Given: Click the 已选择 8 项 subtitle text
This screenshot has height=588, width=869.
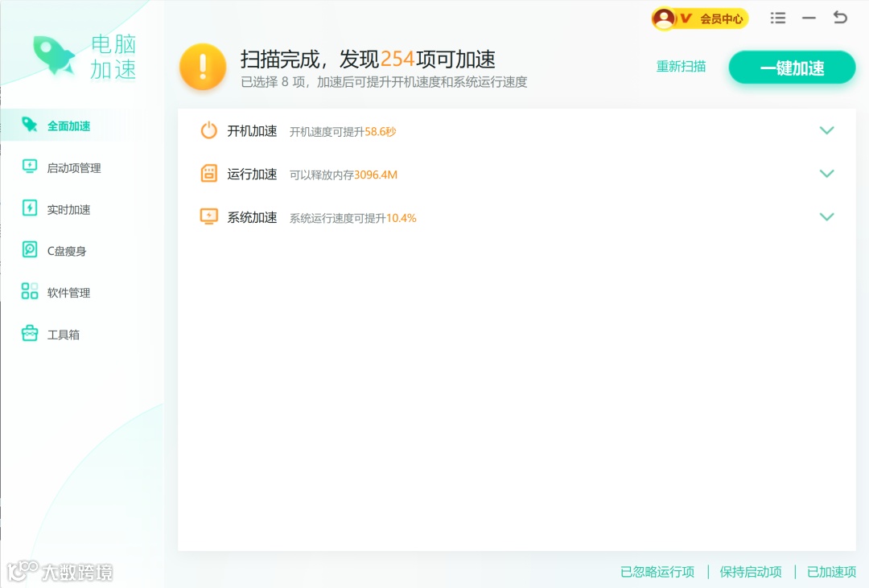Looking at the screenshot, I should click(x=384, y=82).
